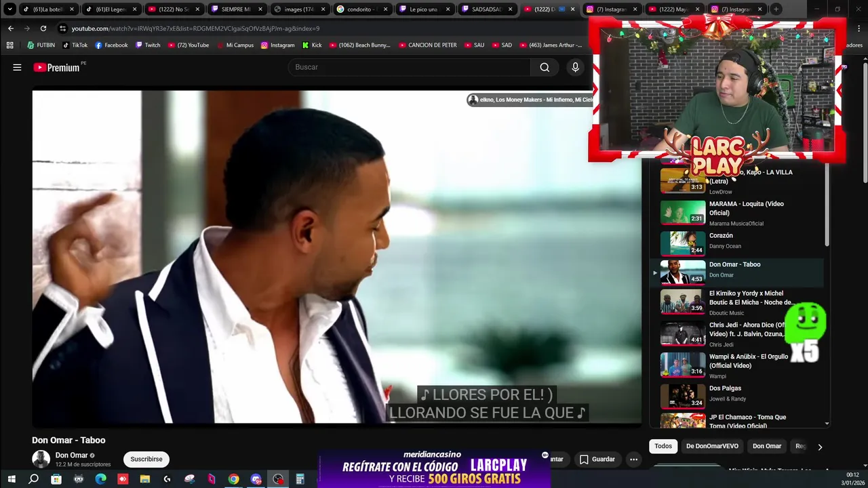This screenshot has width=868, height=488.
Task: Open the CANCION DE PETER bookmark
Action: coord(427,45)
